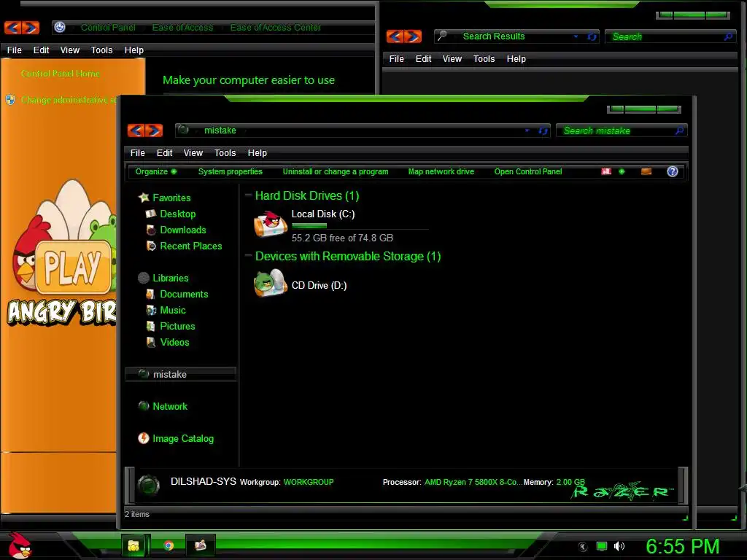Open Control Panel Home link

[61, 74]
